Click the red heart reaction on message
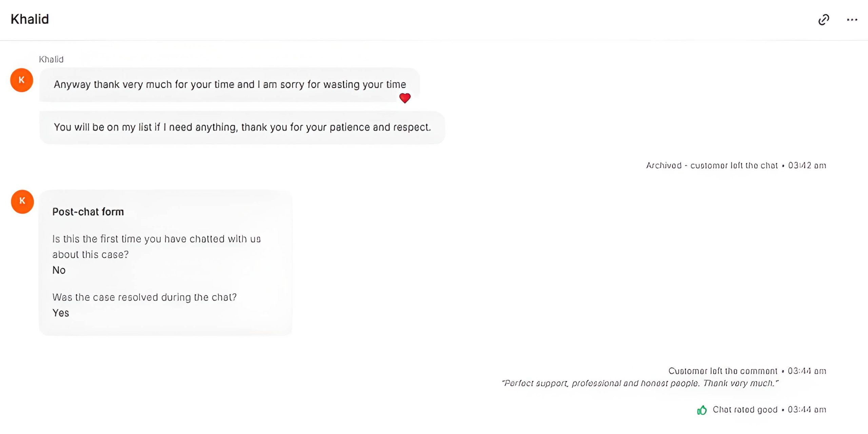Screen dimensions: 868x434 coord(405,98)
